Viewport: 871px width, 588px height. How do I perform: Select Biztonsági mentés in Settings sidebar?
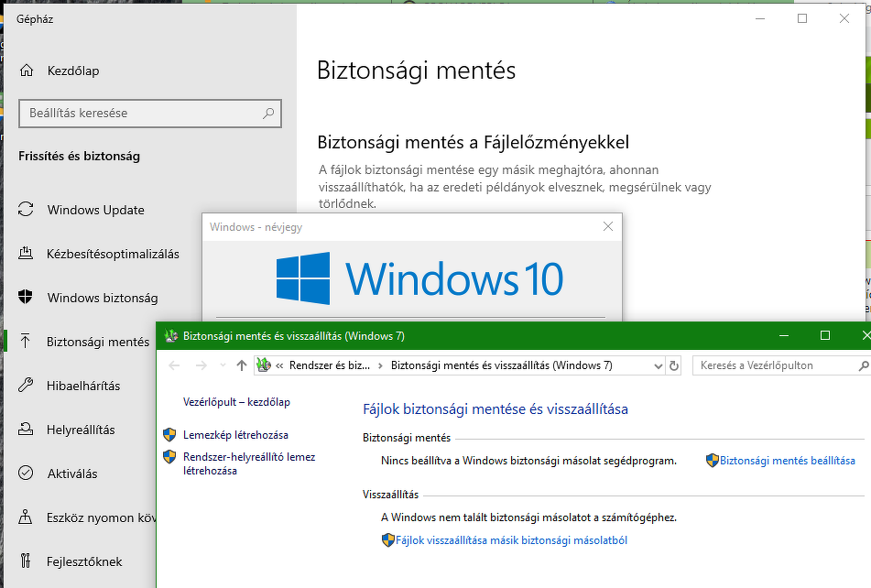coord(98,342)
